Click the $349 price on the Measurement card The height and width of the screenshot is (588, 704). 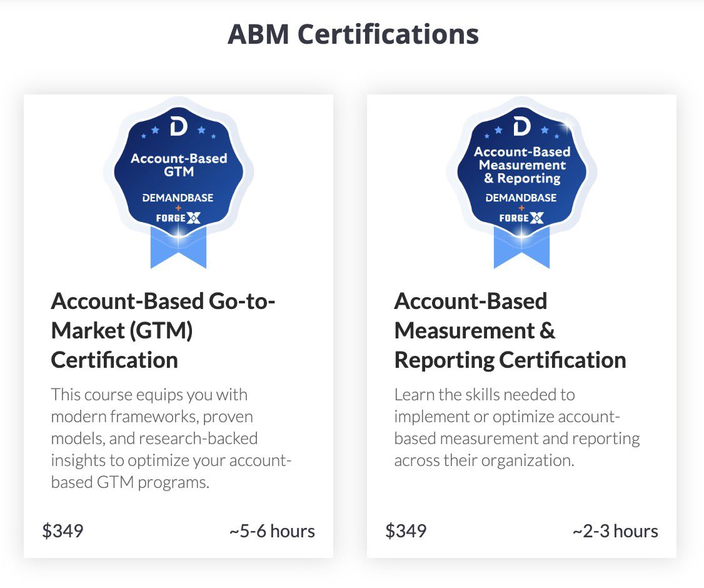[406, 531]
